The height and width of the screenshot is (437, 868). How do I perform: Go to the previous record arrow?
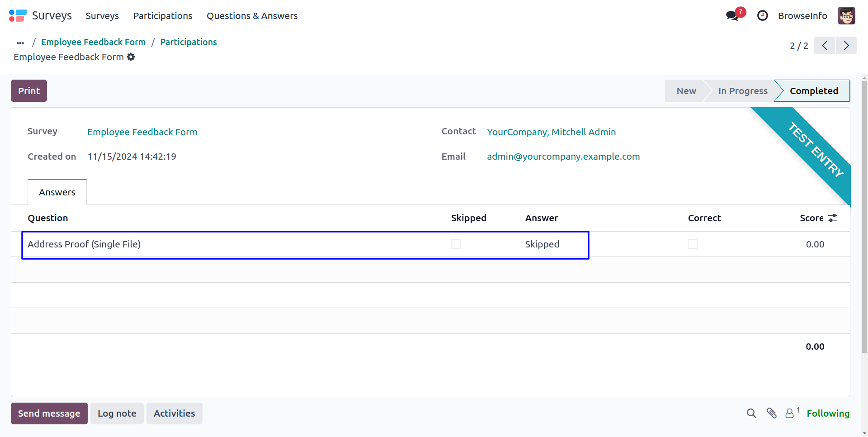[825, 46]
